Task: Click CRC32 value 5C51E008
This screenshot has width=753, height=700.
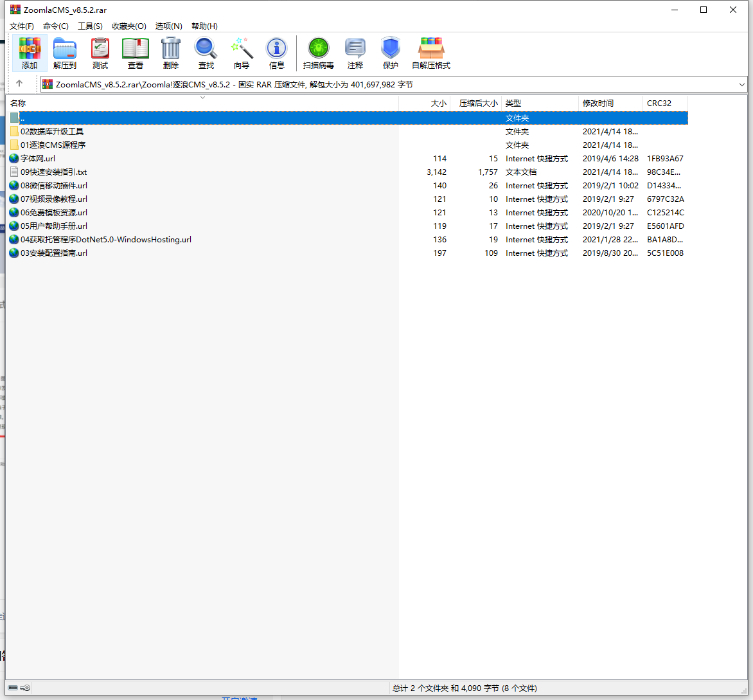Action: pos(665,253)
